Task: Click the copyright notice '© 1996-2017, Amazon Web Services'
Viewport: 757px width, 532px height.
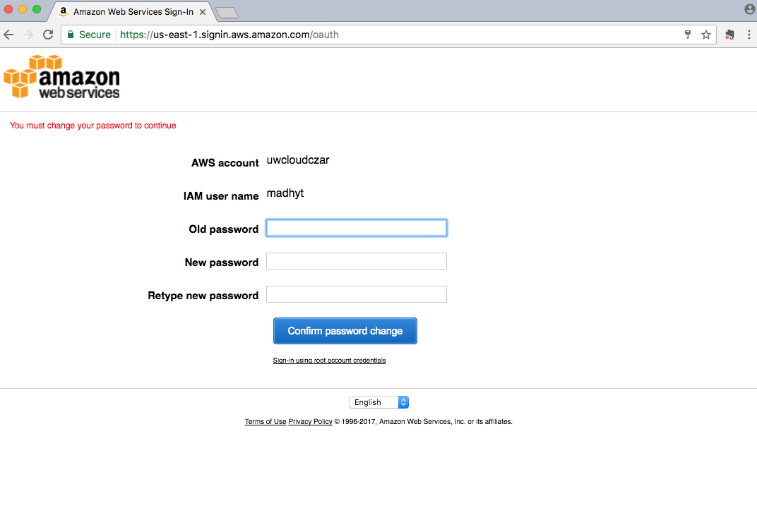Action: coord(424,421)
